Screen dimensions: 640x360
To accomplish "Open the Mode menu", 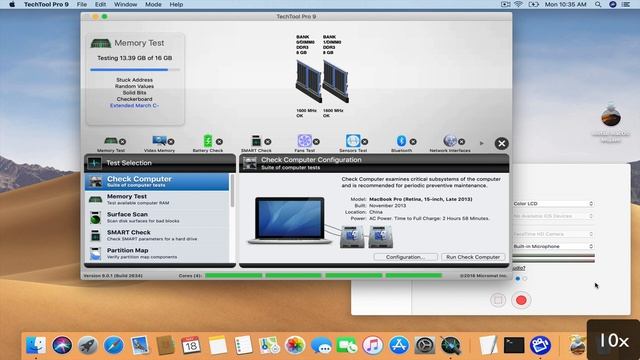I will tap(153, 4).
